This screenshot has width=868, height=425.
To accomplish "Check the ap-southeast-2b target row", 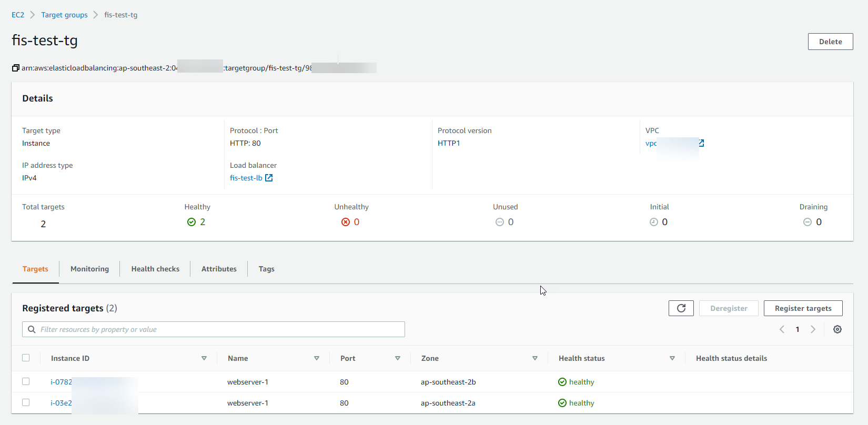I will (26, 381).
